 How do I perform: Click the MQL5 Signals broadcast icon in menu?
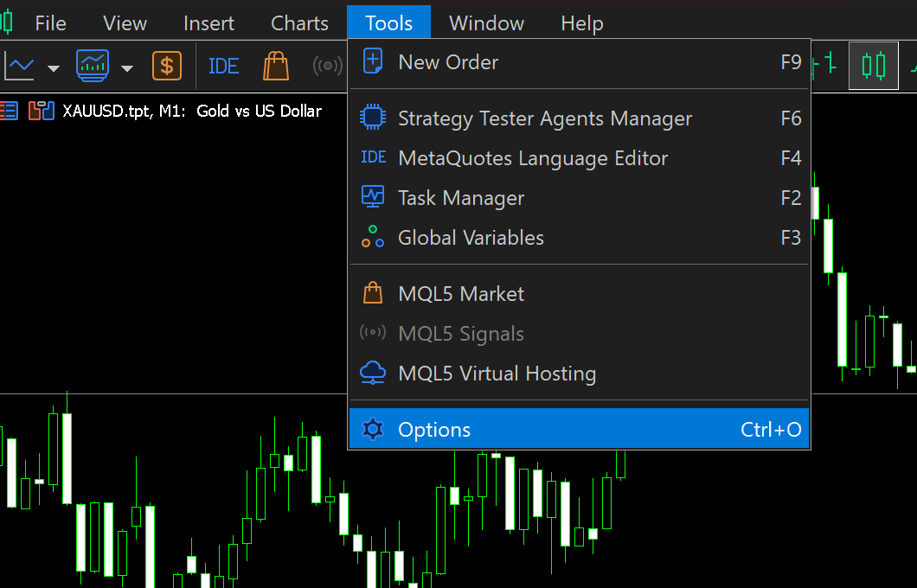click(373, 333)
